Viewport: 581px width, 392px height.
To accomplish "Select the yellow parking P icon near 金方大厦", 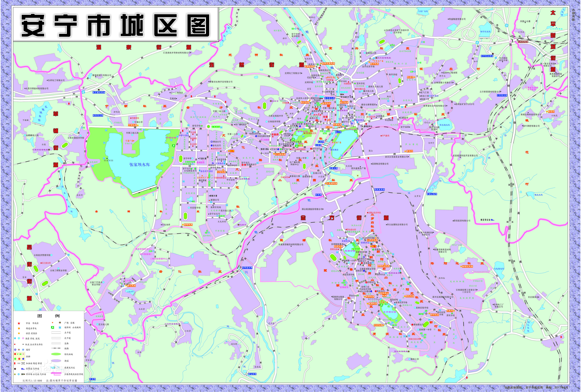I will tap(274, 126).
